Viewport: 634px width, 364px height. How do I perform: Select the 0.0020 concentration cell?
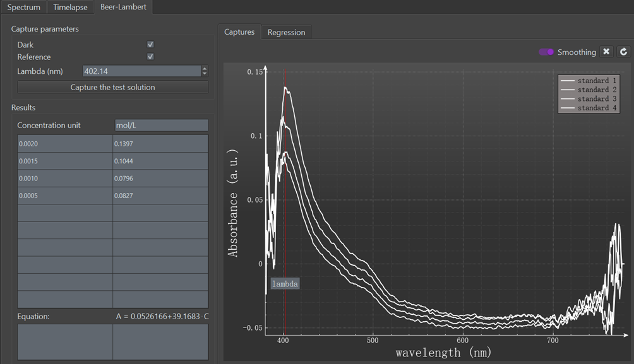(63, 143)
